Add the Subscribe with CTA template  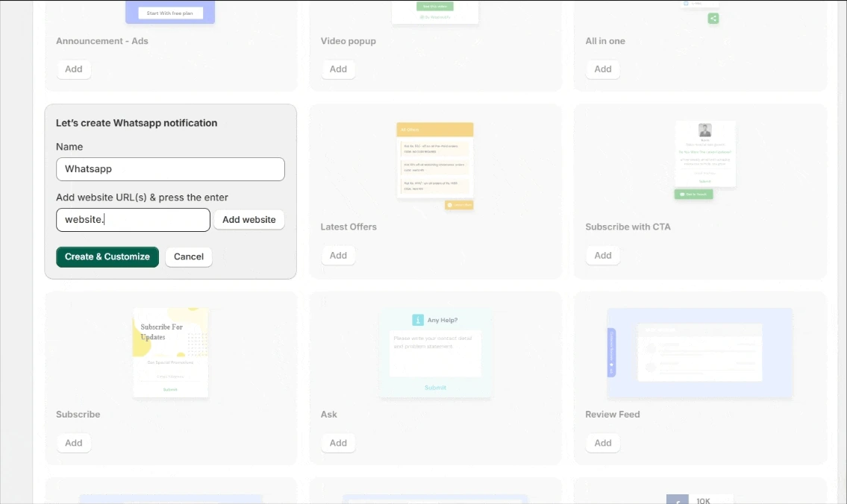pyautogui.click(x=603, y=255)
